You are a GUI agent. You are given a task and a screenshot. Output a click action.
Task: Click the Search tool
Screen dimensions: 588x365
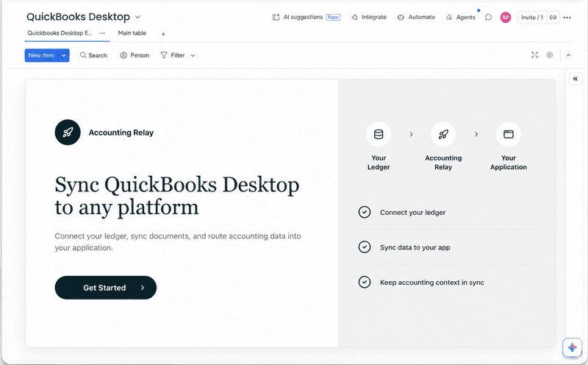click(93, 55)
